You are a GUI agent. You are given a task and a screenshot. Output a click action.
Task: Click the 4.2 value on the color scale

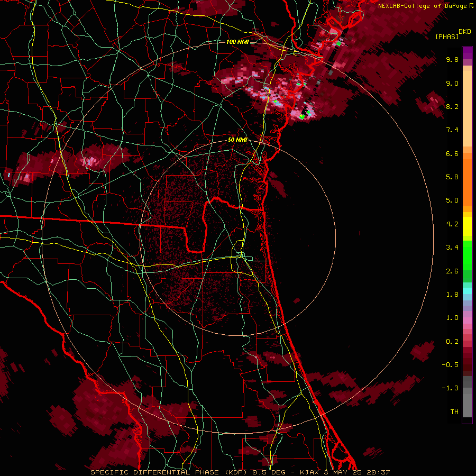[x=452, y=224]
